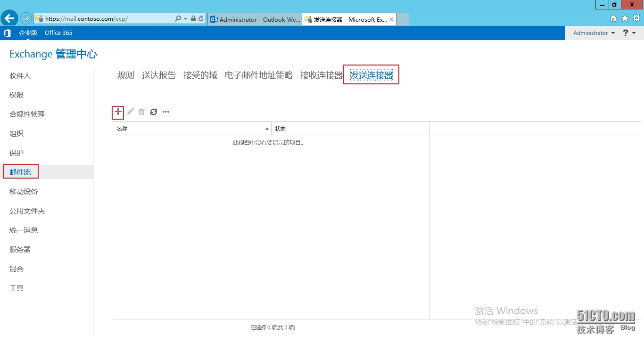This screenshot has height=343, width=644.
Task: Open browser tools gear icon
Action: pyautogui.click(x=636, y=18)
